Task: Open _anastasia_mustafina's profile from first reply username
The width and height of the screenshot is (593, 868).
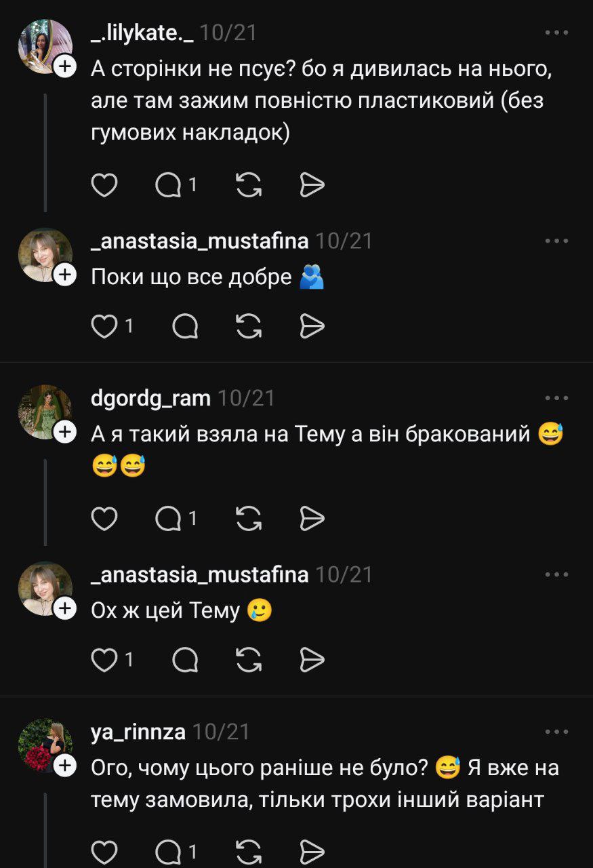Action: tap(199, 241)
